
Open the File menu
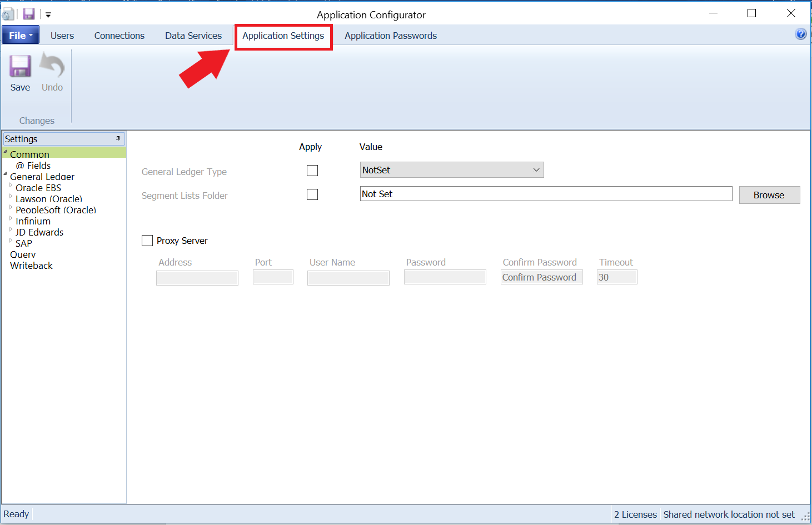[19, 34]
